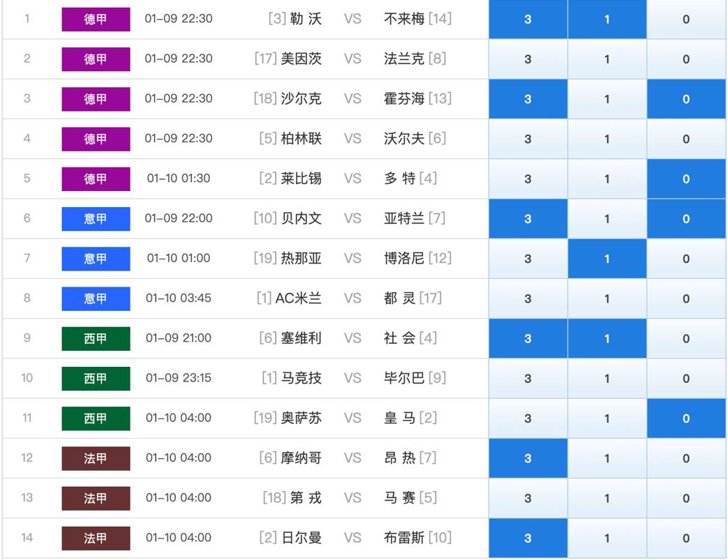Deselect the 0 option for 奥萨苏 vs 皇马
The image size is (728, 560).
tap(686, 418)
